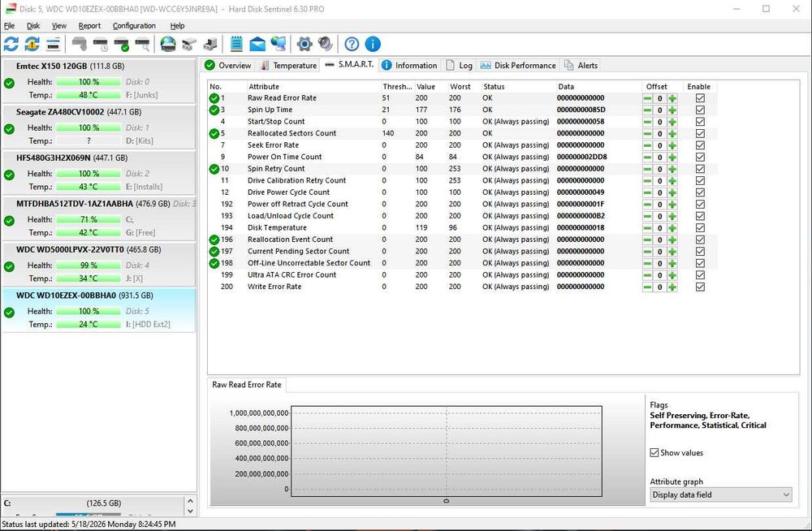Click plus offset for Raw Read Error Rate
This screenshot has width=812, height=531.
(x=672, y=98)
